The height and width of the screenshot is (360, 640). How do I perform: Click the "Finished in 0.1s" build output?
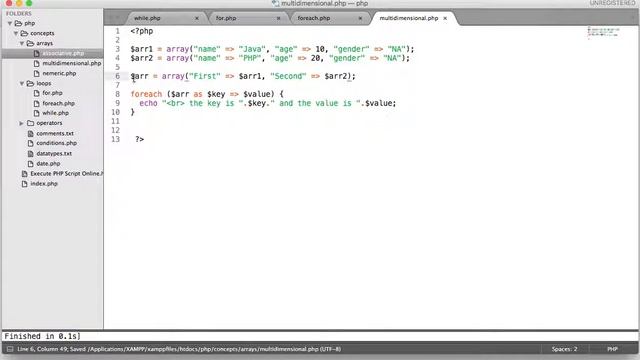(x=42, y=336)
